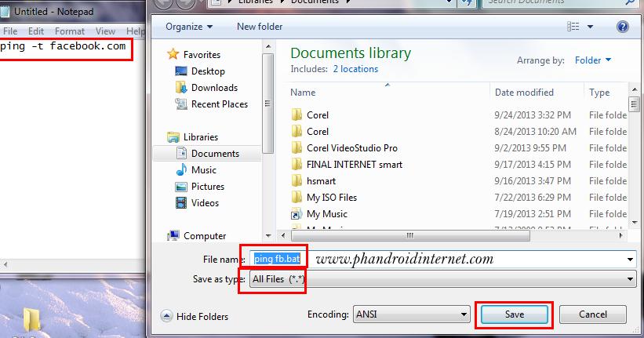Expand the Save as type dropdown
644x338 pixels.
(442, 279)
